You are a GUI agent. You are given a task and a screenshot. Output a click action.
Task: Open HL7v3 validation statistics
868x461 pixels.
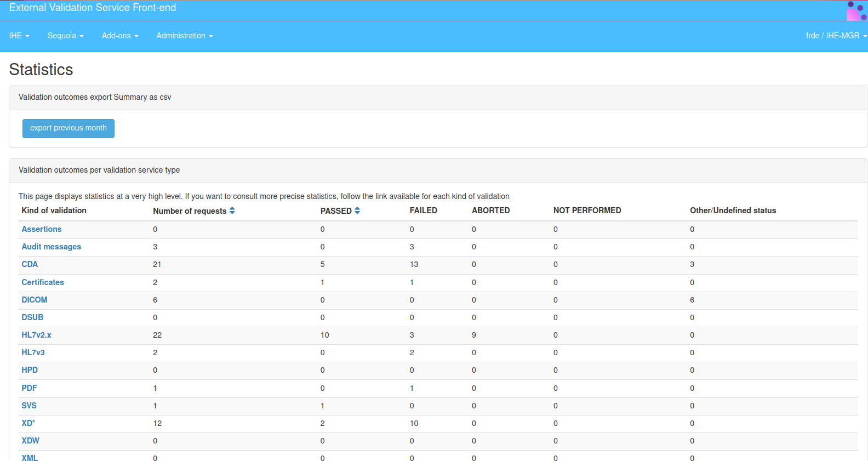click(33, 352)
